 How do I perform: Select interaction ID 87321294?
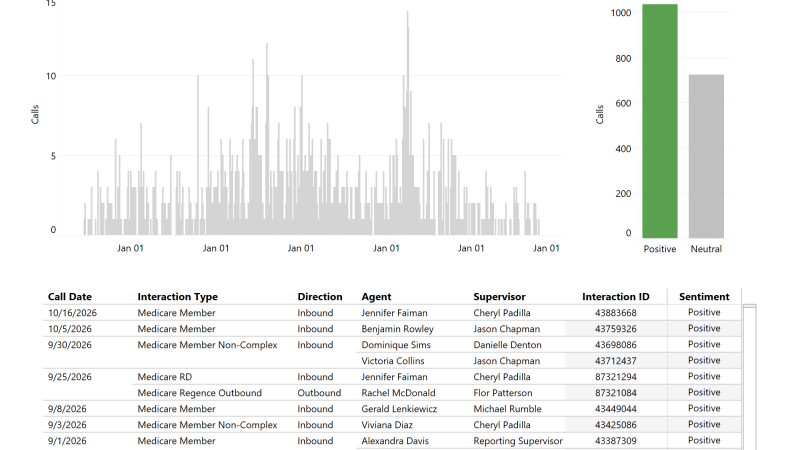(616, 377)
